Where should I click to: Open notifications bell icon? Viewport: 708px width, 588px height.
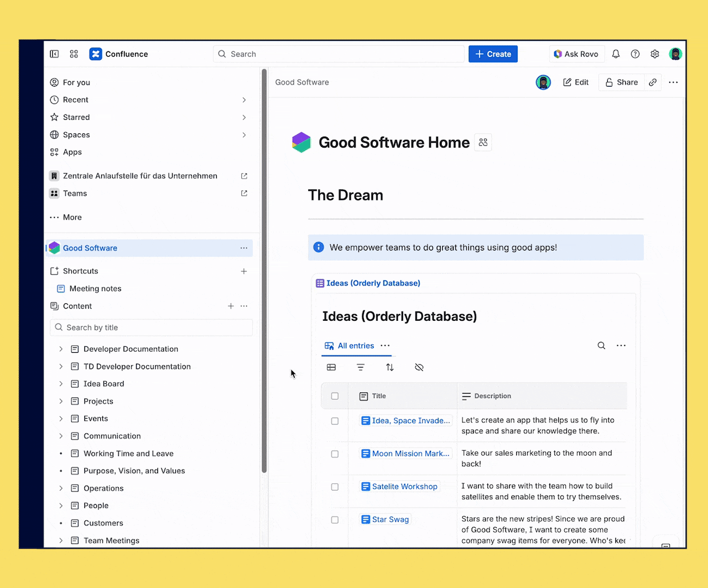616,54
